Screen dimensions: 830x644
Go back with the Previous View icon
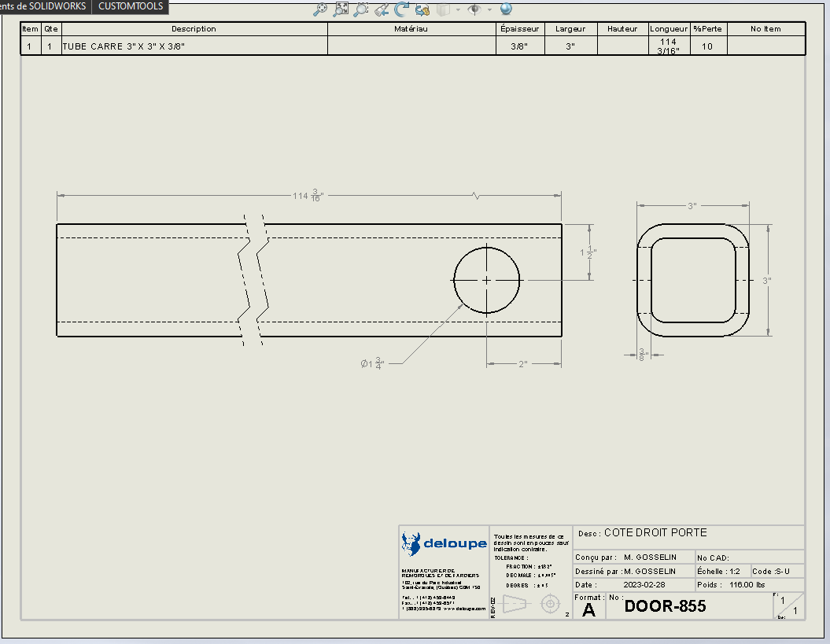(x=382, y=9)
